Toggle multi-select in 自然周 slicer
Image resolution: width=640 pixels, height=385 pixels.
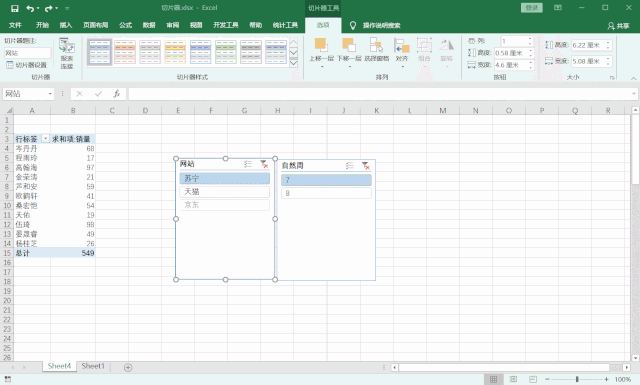[349, 166]
